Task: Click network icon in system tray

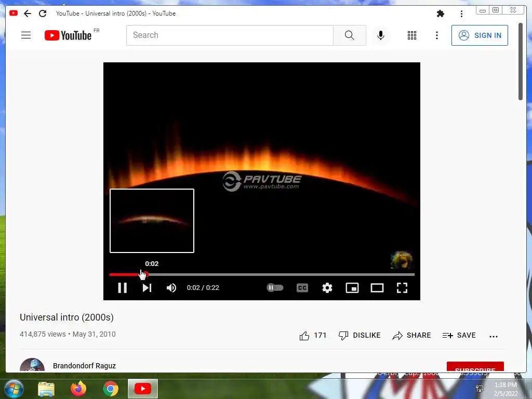Action: point(480,389)
